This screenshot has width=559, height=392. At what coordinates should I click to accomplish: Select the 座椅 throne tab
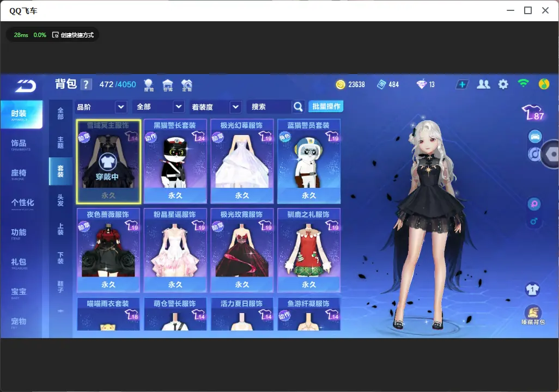19,174
